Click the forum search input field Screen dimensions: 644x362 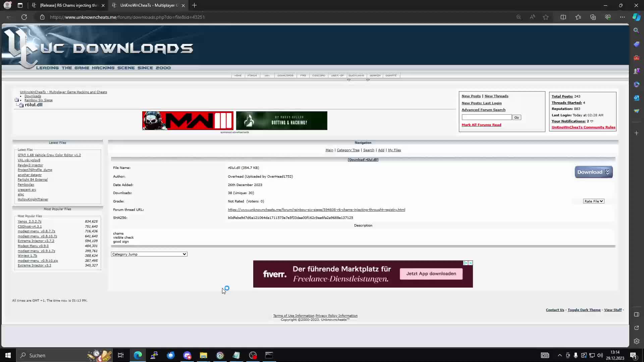pos(486,117)
